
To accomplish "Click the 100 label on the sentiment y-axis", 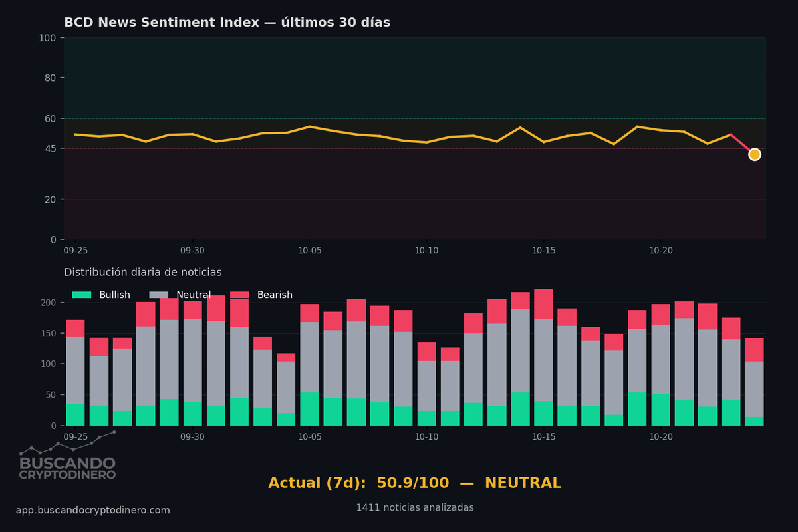I will point(47,38).
